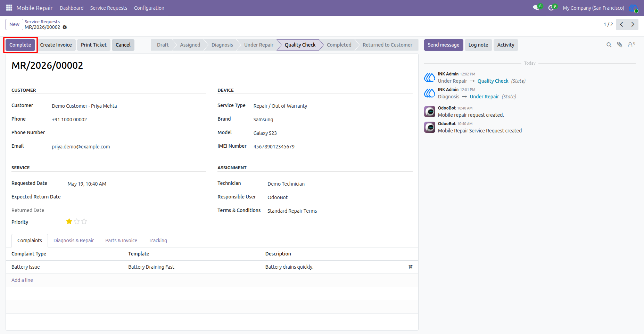This screenshot has width=644, height=334.
Task: Switch to Parts & Invoice tab
Action: point(121,241)
